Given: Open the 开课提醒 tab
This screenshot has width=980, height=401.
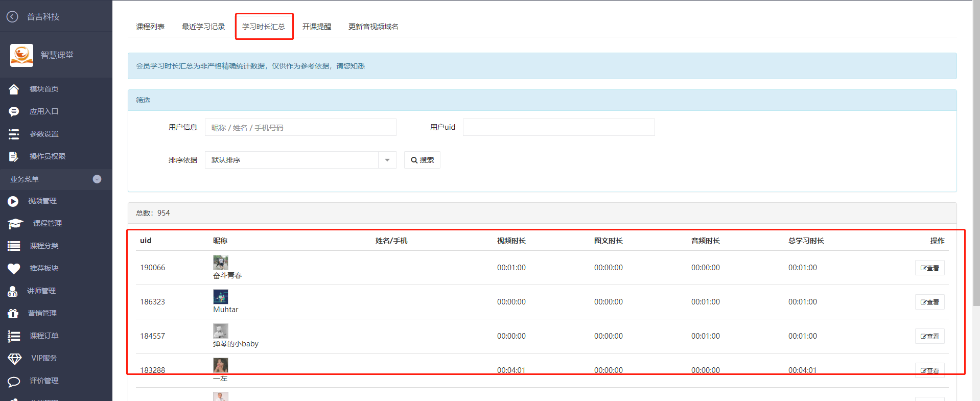Looking at the screenshot, I should pyautogui.click(x=317, y=27).
